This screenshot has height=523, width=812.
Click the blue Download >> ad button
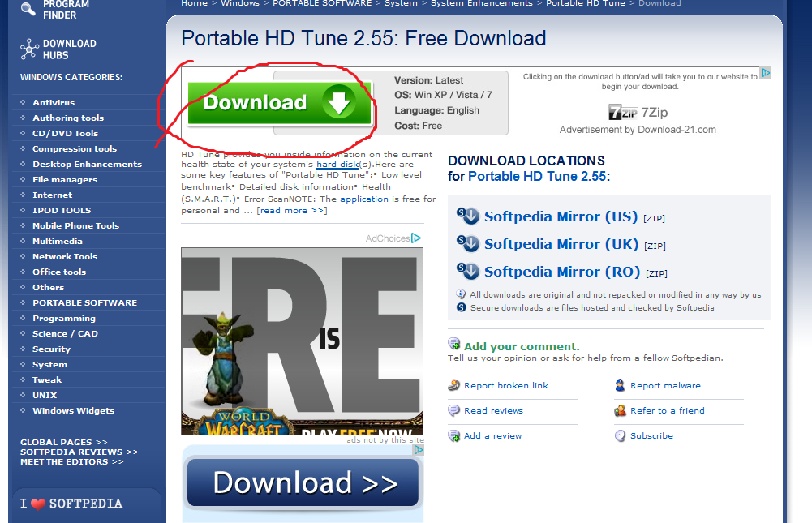click(303, 482)
